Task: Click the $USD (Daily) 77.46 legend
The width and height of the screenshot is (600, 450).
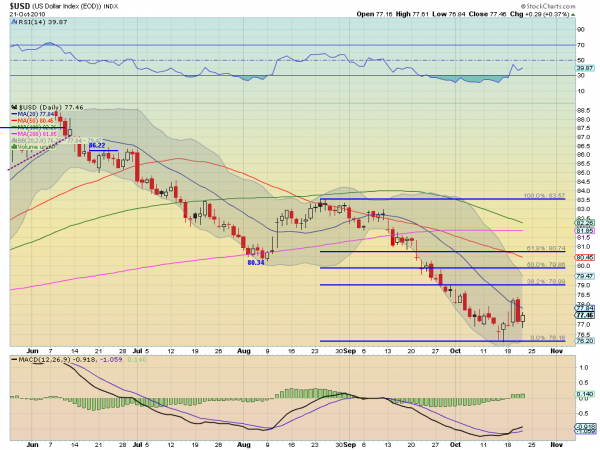Action: coord(51,108)
